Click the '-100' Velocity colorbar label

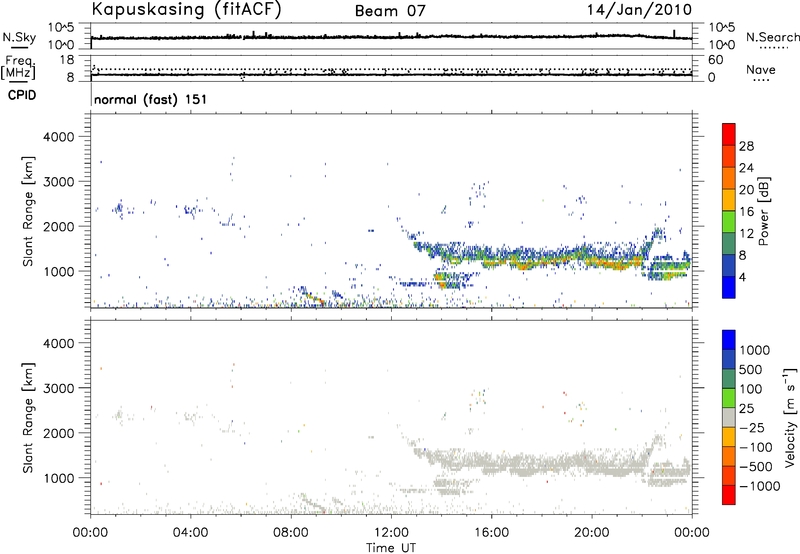[756, 447]
